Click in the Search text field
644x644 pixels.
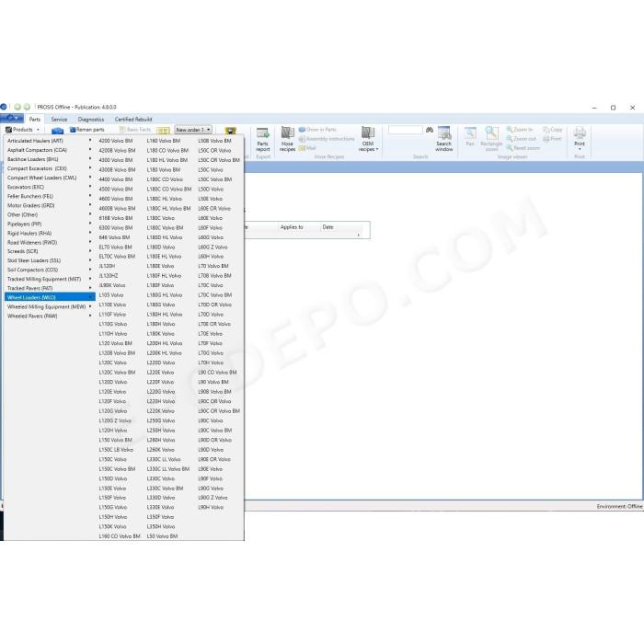tap(406, 130)
